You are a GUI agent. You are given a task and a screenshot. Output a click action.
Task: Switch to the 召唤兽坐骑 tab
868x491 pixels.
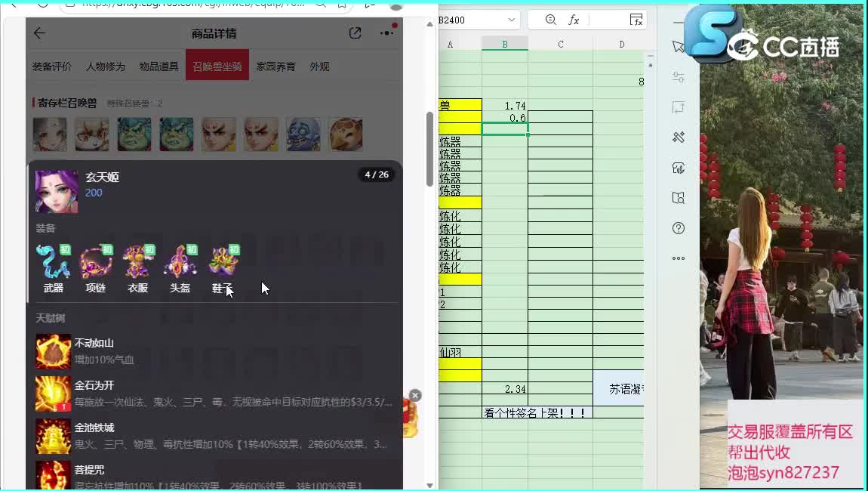pos(217,65)
